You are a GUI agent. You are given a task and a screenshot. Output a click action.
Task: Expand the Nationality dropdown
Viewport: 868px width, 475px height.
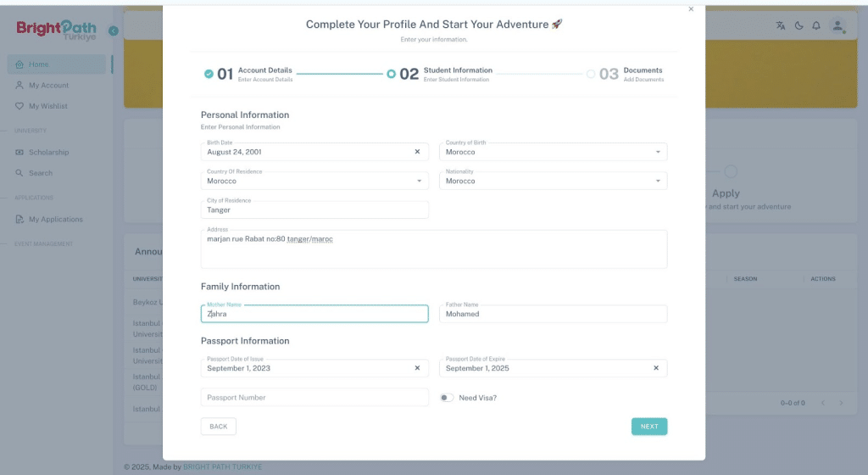coord(658,181)
